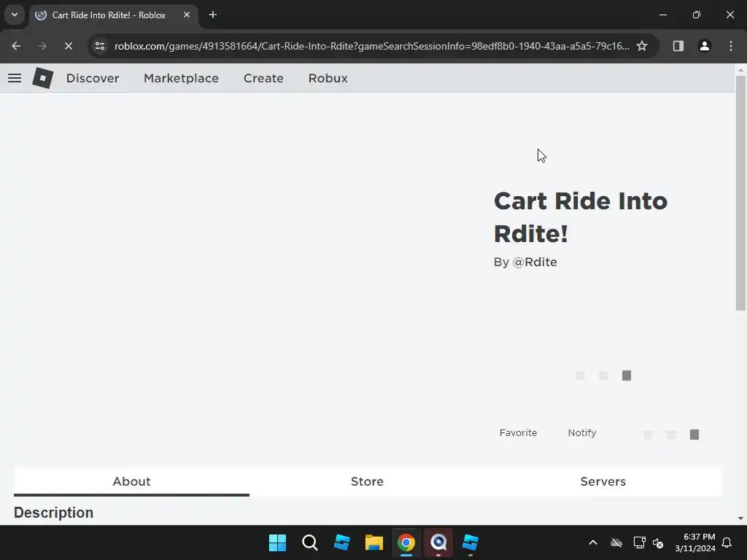Open File Explorer from the taskbar
The width and height of the screenshot is (747, 560).
(x=374, y=542)
